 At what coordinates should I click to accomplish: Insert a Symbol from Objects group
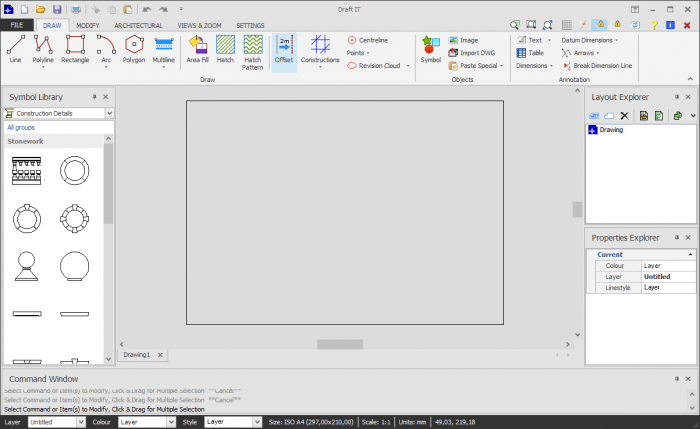coord(430,48)
